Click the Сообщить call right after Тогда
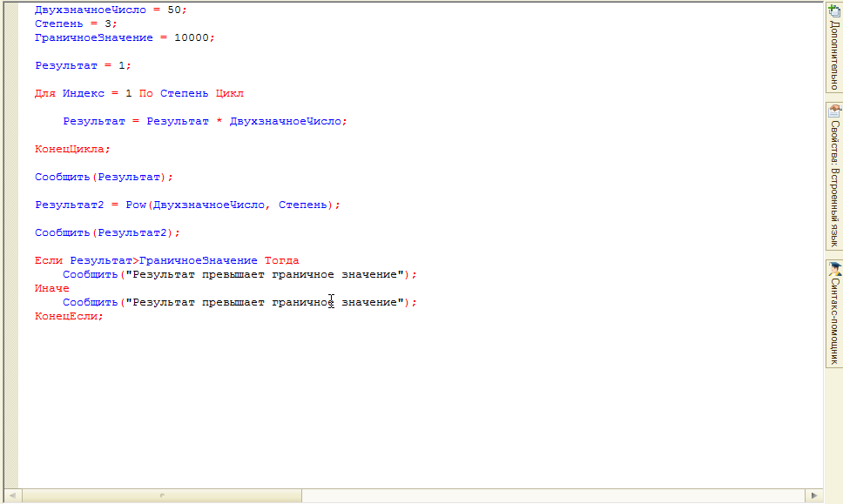 [x=239, y=274]
